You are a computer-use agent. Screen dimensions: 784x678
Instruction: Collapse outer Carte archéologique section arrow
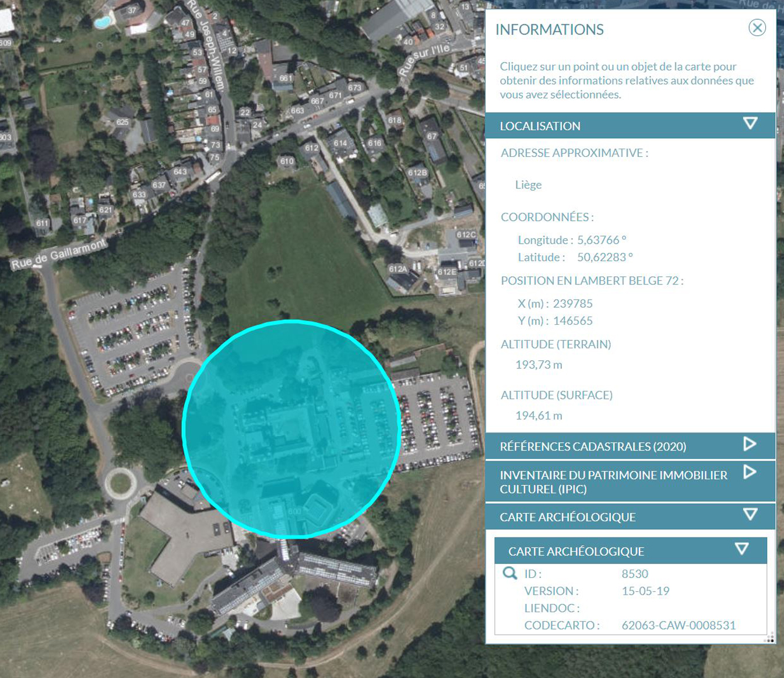coord(750,515)
